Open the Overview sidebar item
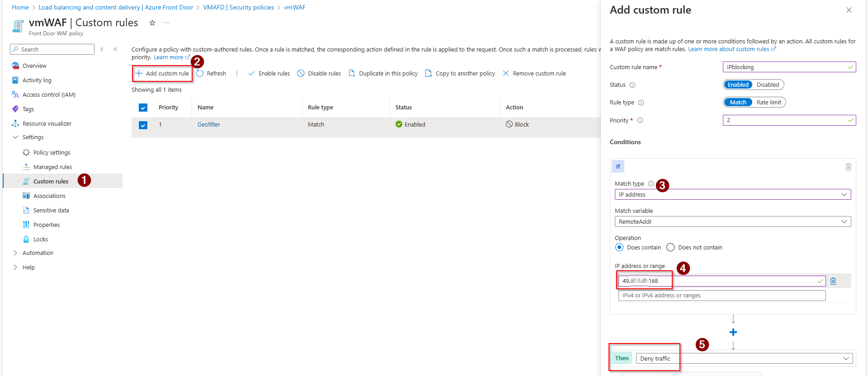Viewport: 868px width, 376px height. pos(34,66)
